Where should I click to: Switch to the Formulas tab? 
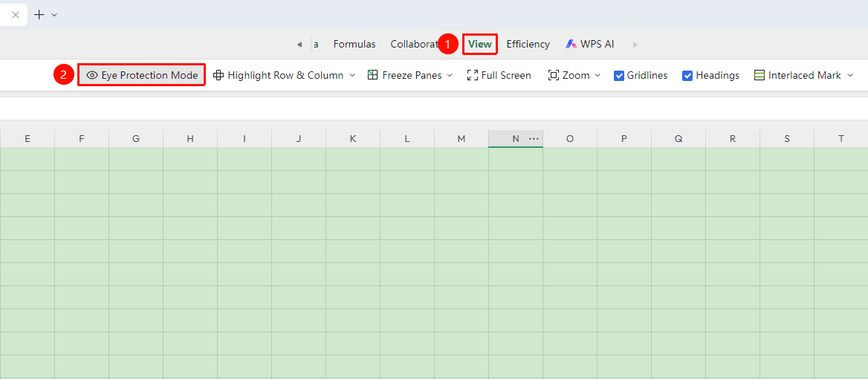(x=354, y=45)
